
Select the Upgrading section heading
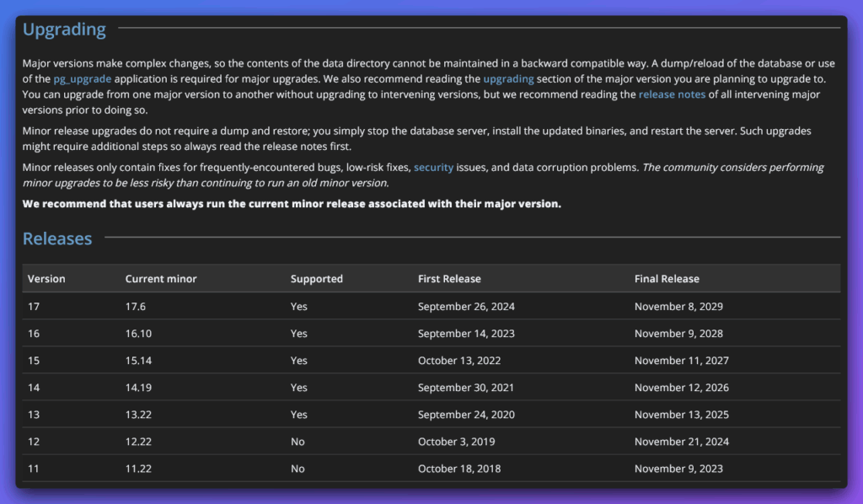click(64, 29)
